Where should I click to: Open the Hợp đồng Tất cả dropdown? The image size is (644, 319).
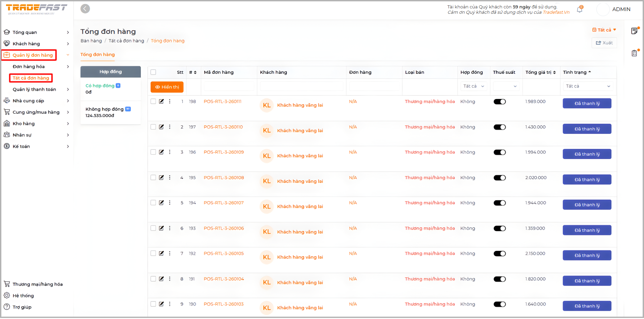[473, 86]
